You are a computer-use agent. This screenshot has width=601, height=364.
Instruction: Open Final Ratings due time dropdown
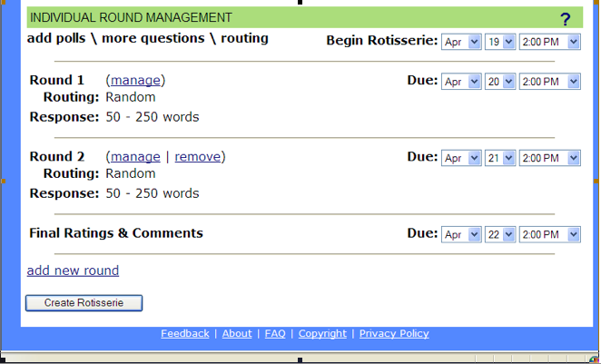click(x=549, y=234)
